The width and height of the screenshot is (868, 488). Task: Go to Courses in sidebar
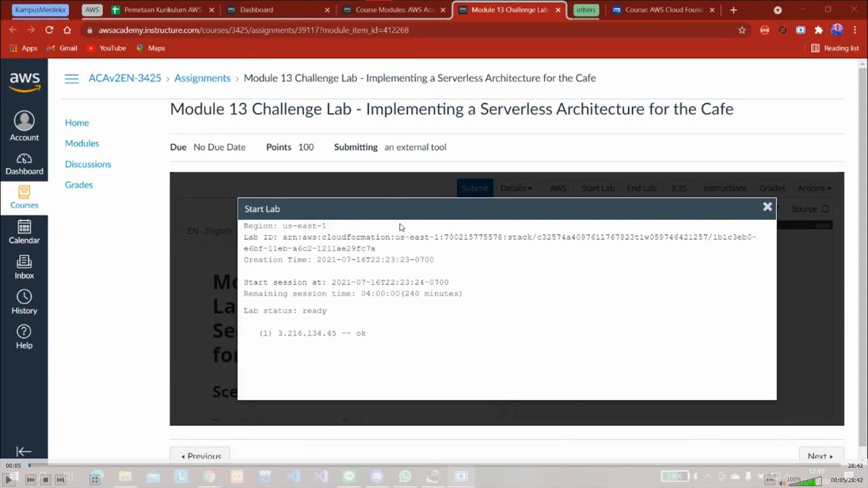coord(24,197)
